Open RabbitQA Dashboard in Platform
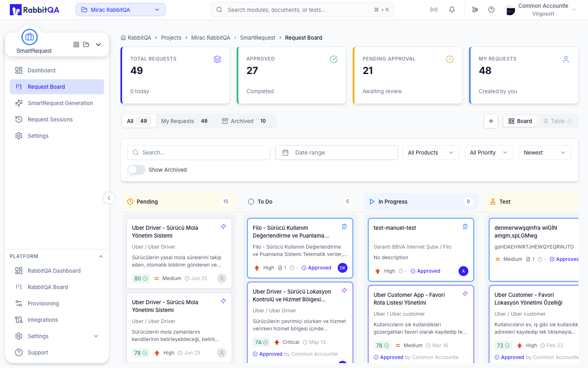This screenshot has height=368, width=588. [x=57, y=271]
